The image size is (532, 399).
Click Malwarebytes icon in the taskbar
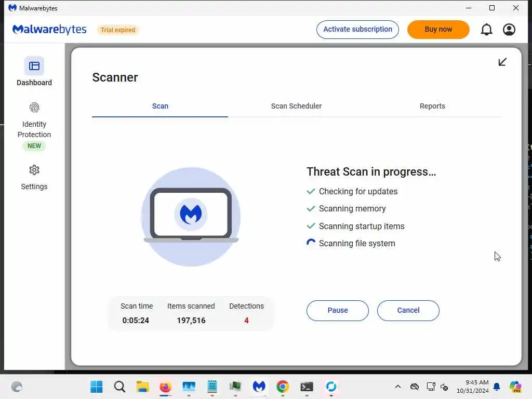[x=259, y=387]
